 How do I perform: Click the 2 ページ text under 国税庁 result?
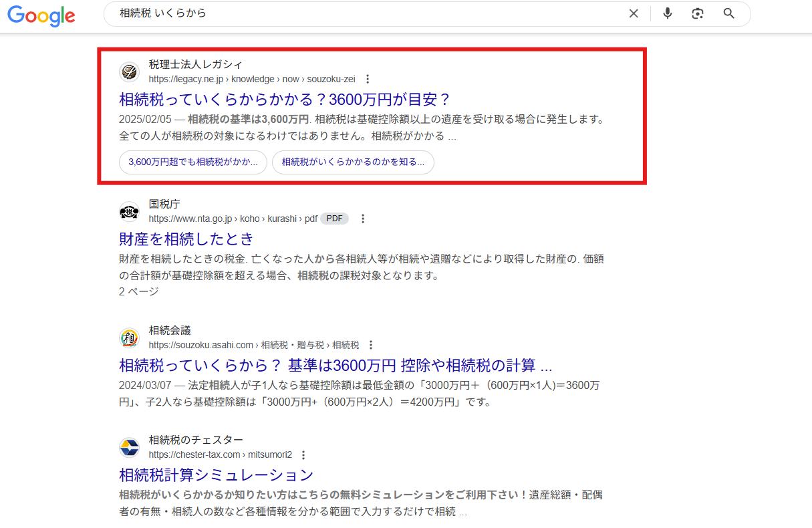coord(139,291)
